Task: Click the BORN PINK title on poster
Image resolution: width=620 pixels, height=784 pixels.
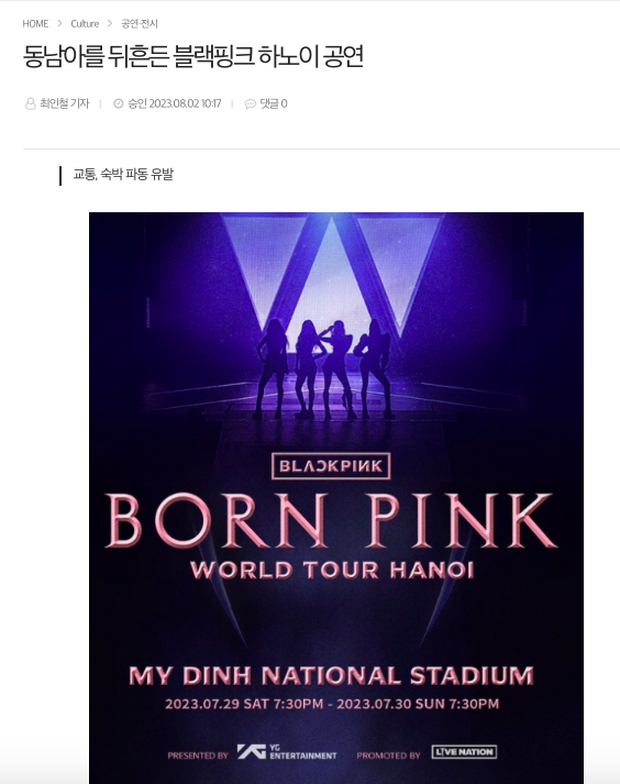Action: coord(331,520)
